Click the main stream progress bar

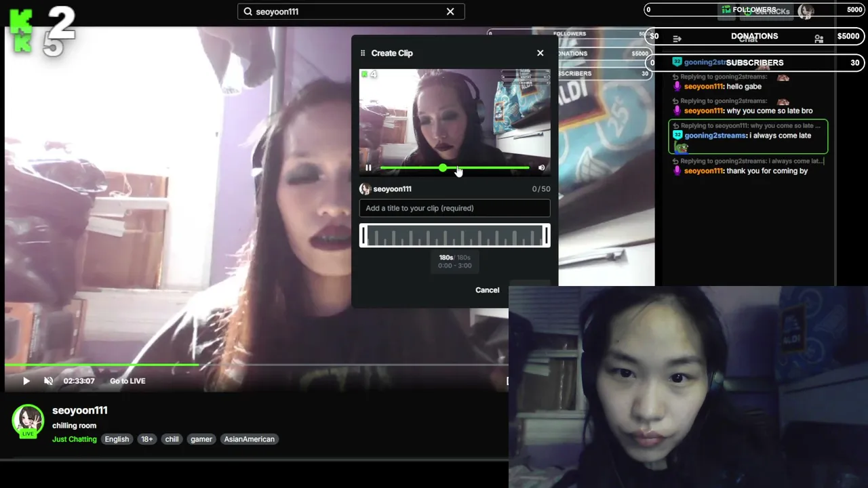(x=256, y=365)
